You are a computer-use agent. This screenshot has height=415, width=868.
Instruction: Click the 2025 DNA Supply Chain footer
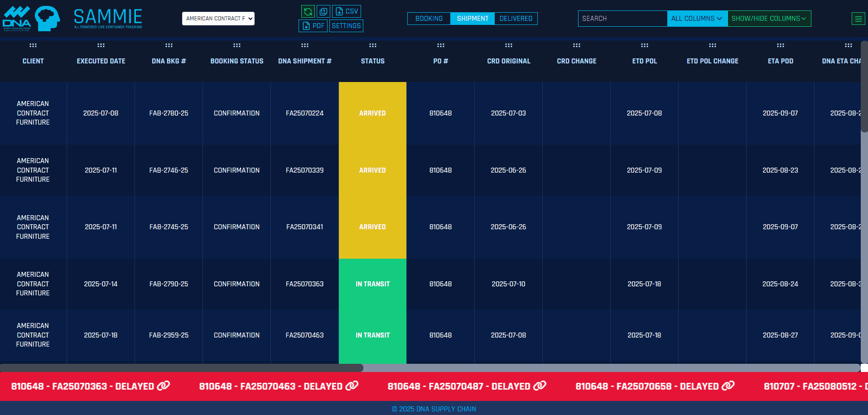(434, 409)
